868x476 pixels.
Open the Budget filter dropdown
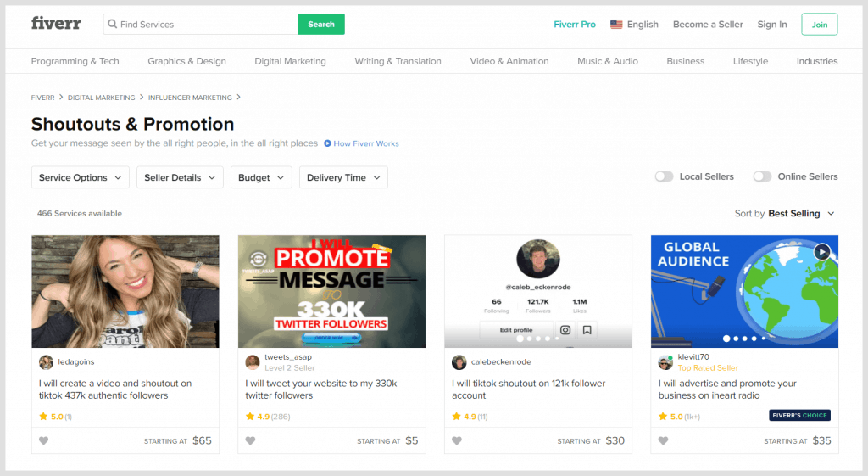click(x=261, y=177)
